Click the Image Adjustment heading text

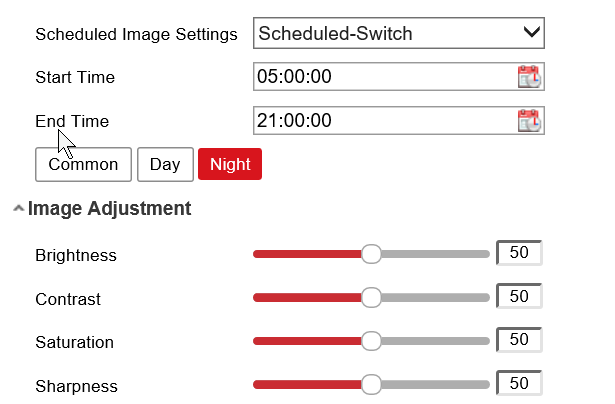pos(109,209)
